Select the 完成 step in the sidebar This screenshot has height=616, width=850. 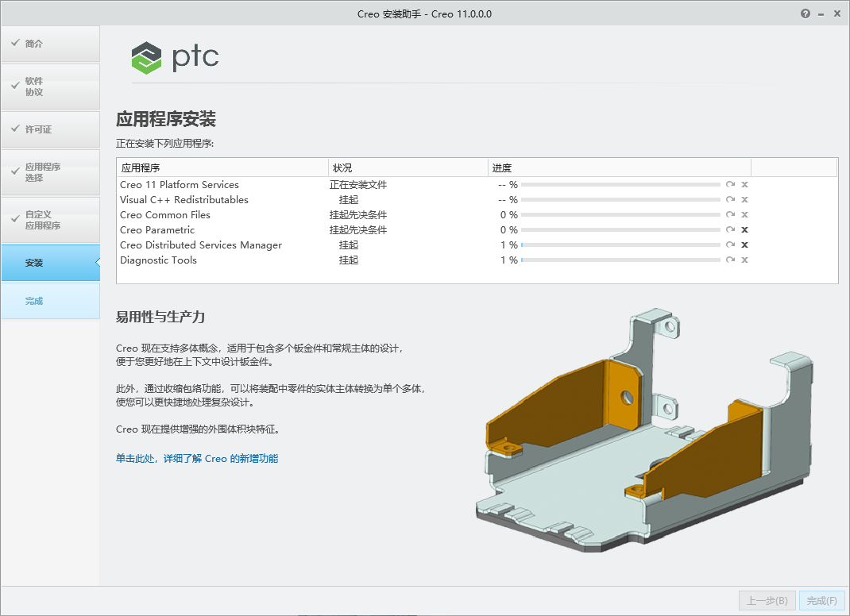coord(50,301)
